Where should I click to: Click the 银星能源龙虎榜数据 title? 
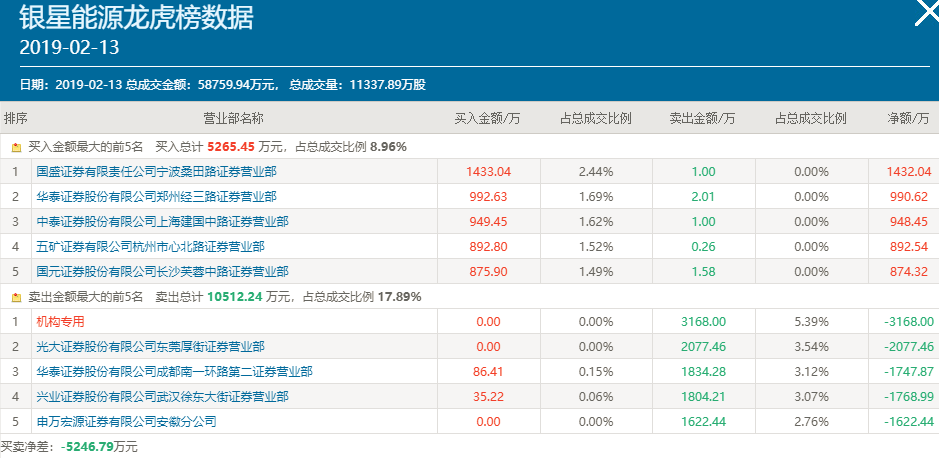(x=137, y=18)
